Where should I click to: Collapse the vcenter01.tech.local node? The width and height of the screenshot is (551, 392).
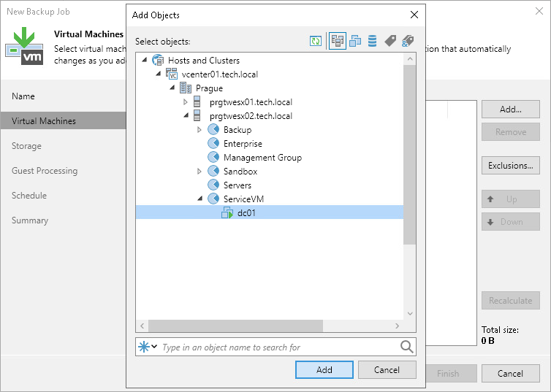coord(159,74)
